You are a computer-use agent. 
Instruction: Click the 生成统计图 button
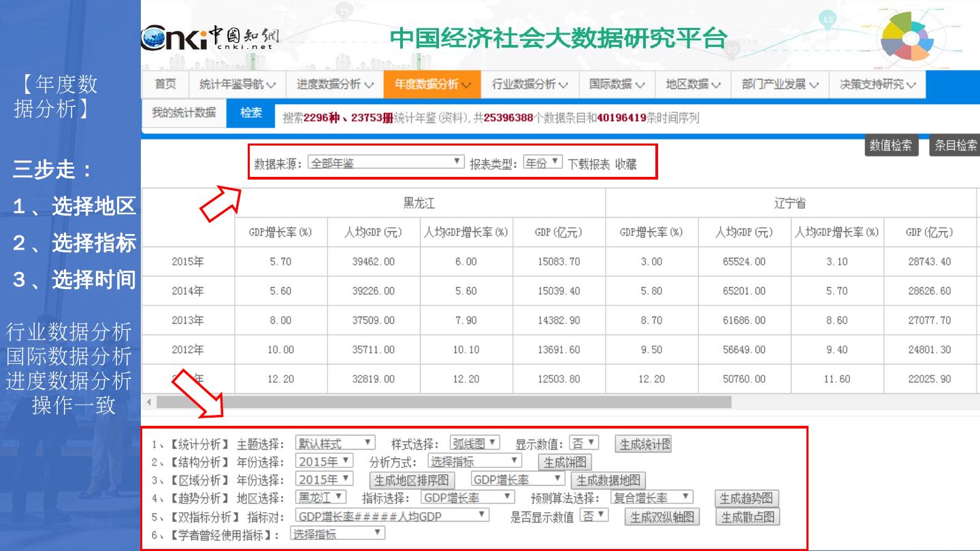click(x=643, y=444)
